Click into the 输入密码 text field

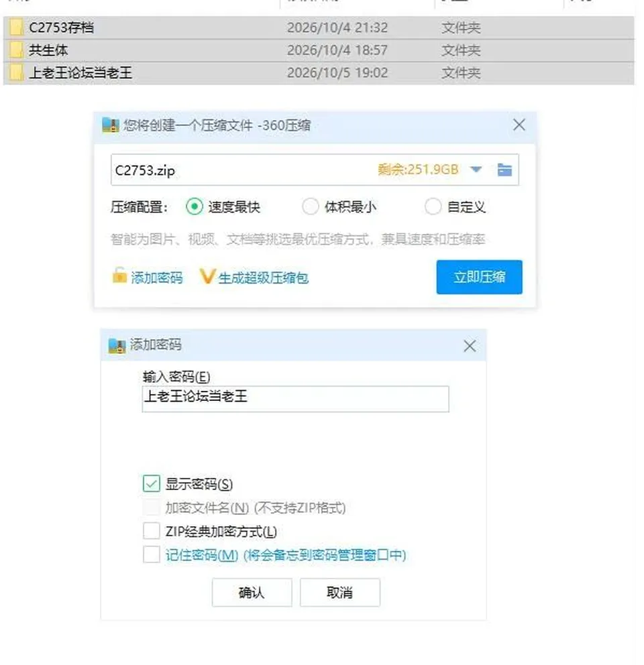pos(295,399)
